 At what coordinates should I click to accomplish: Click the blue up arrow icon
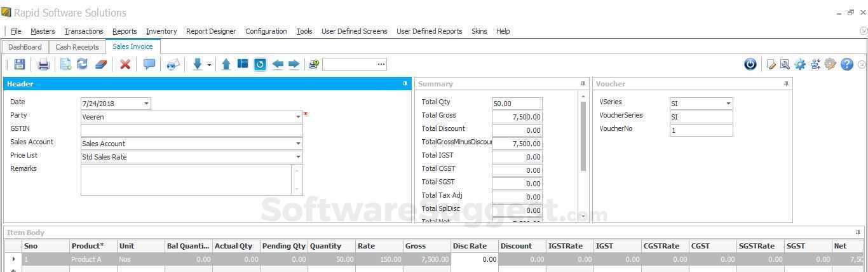pos(226,64)
